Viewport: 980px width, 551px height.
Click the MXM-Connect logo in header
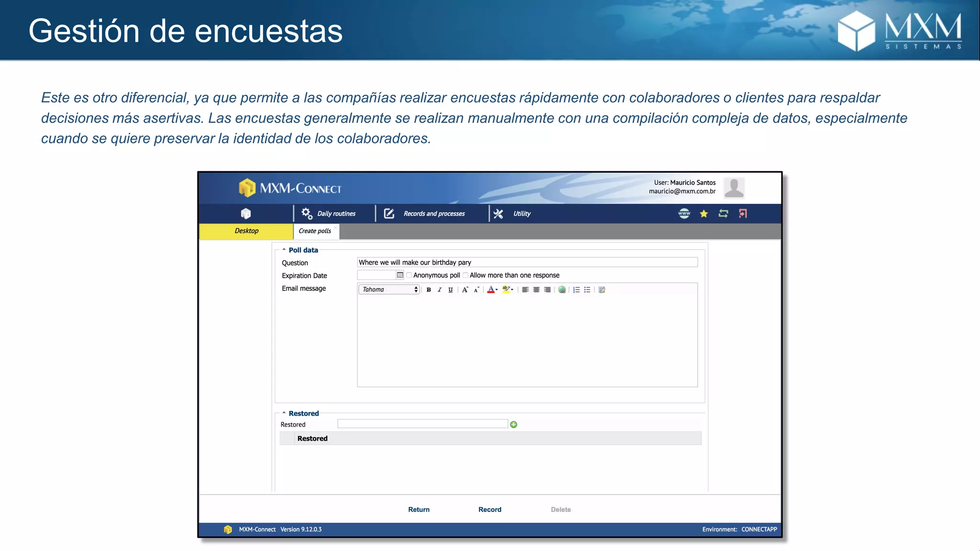(290, 188)
